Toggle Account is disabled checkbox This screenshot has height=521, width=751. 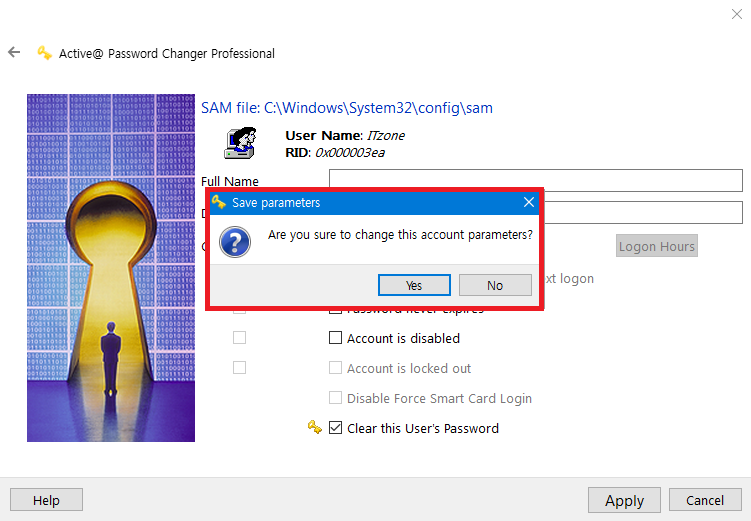click(335, 338)
